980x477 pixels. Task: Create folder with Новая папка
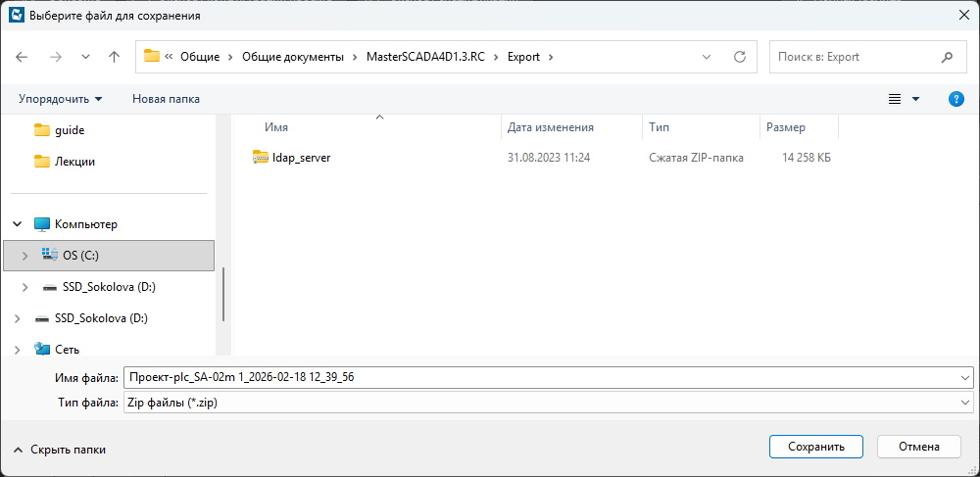[x=166, y=99]
